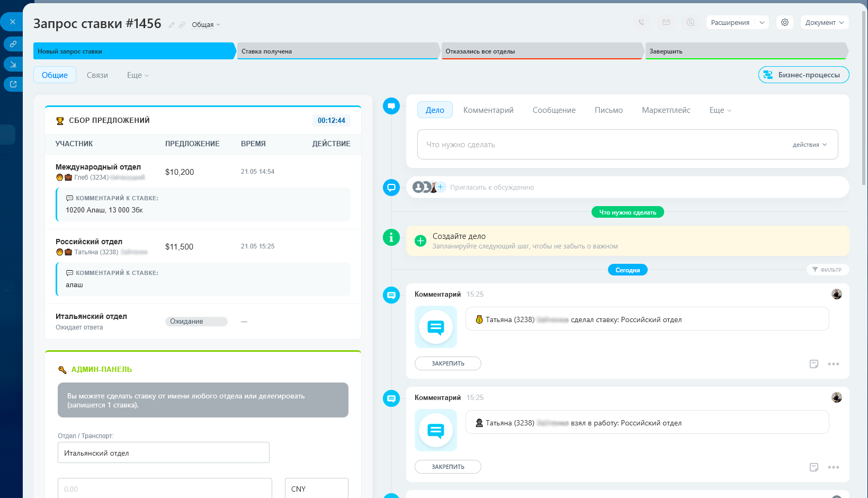Click the Российский отдел participant name
This screenshot has height=498, width=868.
point(89,242)
